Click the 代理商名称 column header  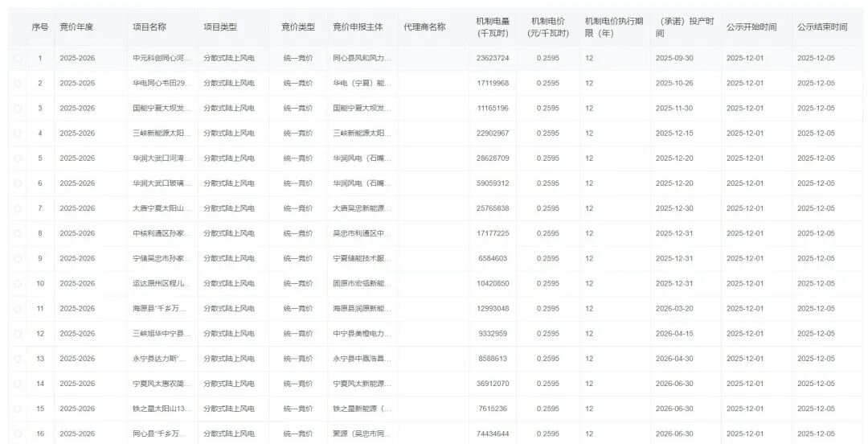pyautogui.click(x=424, y=27)
